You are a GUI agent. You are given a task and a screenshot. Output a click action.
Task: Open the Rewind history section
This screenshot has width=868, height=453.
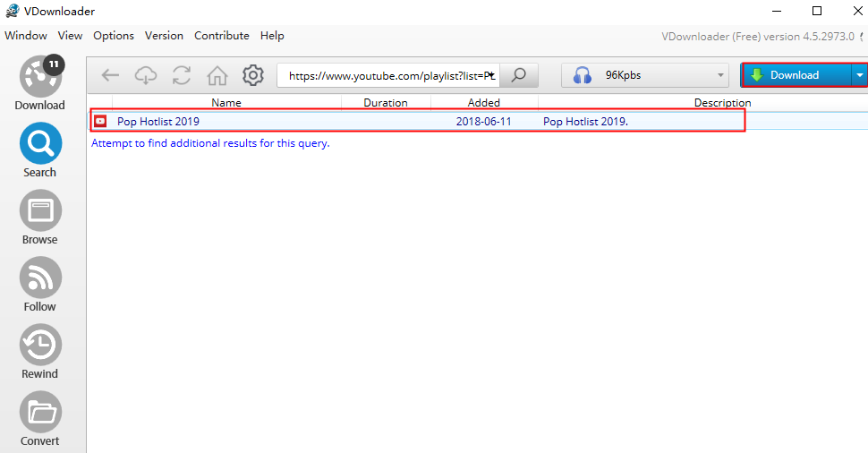40,352
